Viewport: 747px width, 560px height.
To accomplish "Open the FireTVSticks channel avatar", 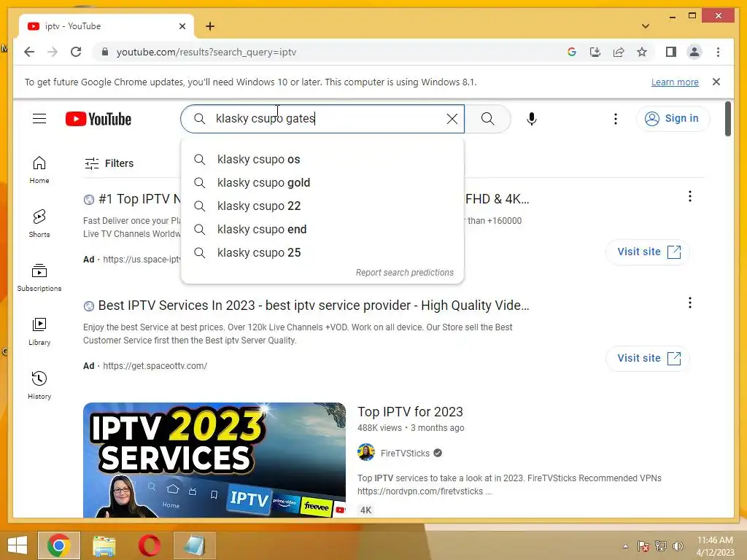I will point(366,452).
